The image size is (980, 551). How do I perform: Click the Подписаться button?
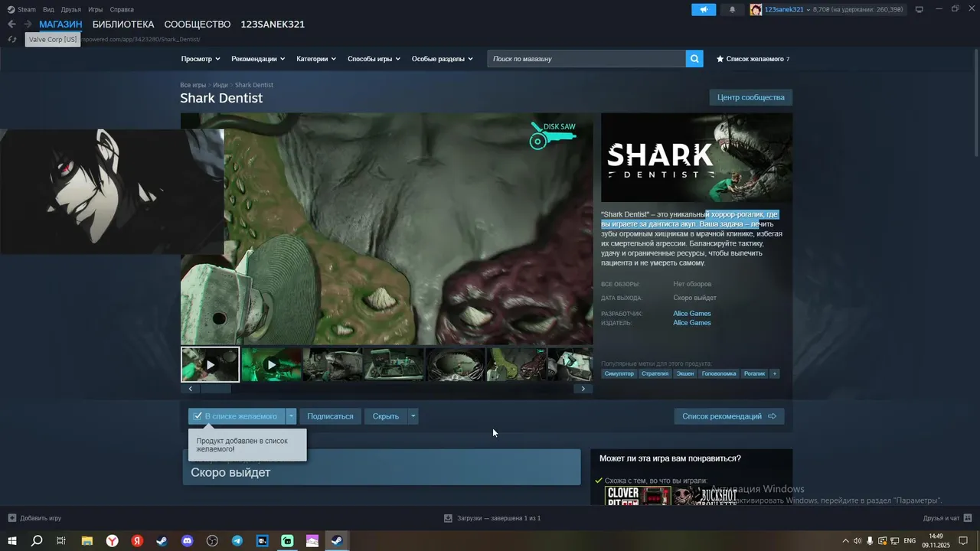pyautogui.click(x=330, y=416)
